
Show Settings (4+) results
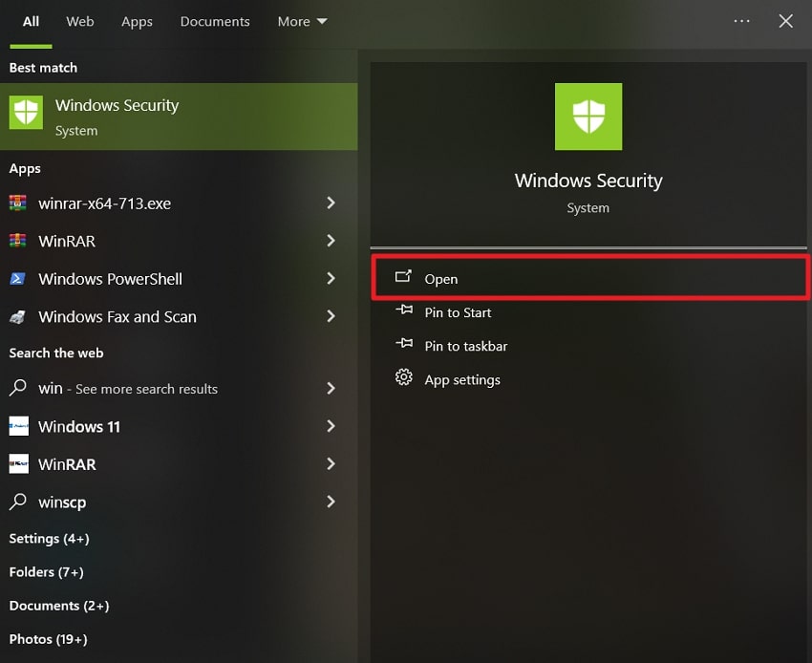pos(49,539)
